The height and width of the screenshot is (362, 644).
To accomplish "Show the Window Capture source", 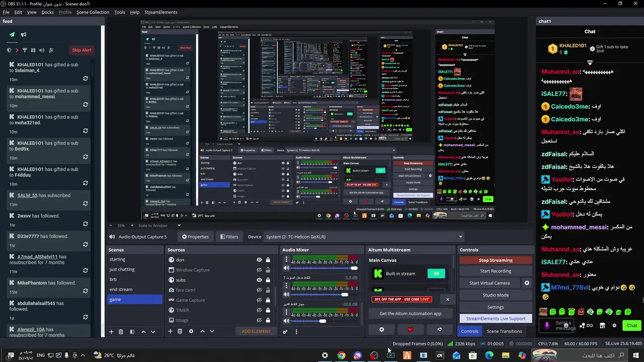I will coord(259,270).
